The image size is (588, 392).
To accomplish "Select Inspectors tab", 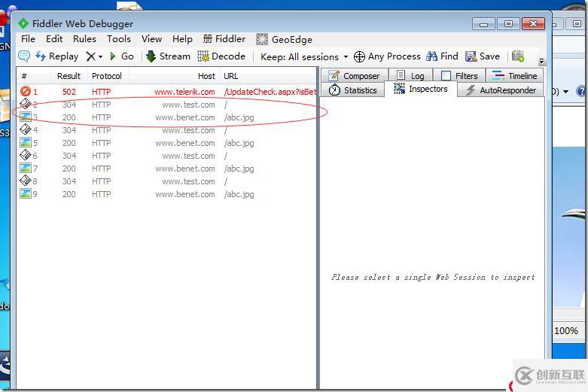I will click(421, 90).
